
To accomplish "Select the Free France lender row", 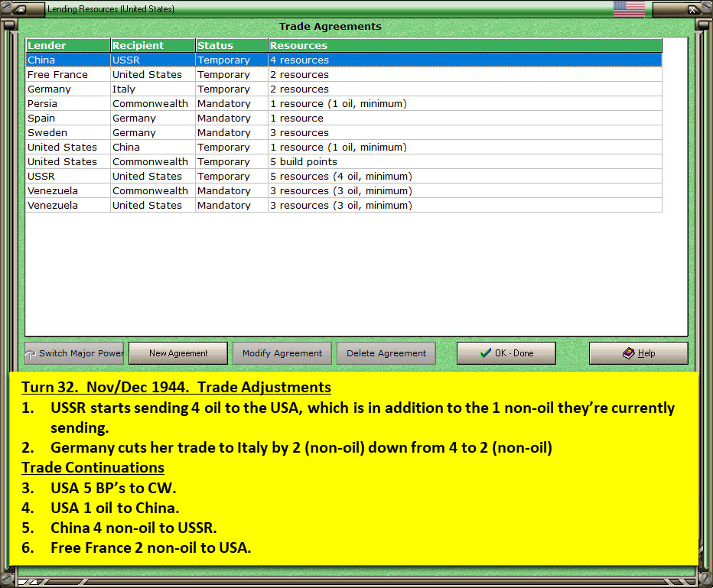I will tap(343, 74).
